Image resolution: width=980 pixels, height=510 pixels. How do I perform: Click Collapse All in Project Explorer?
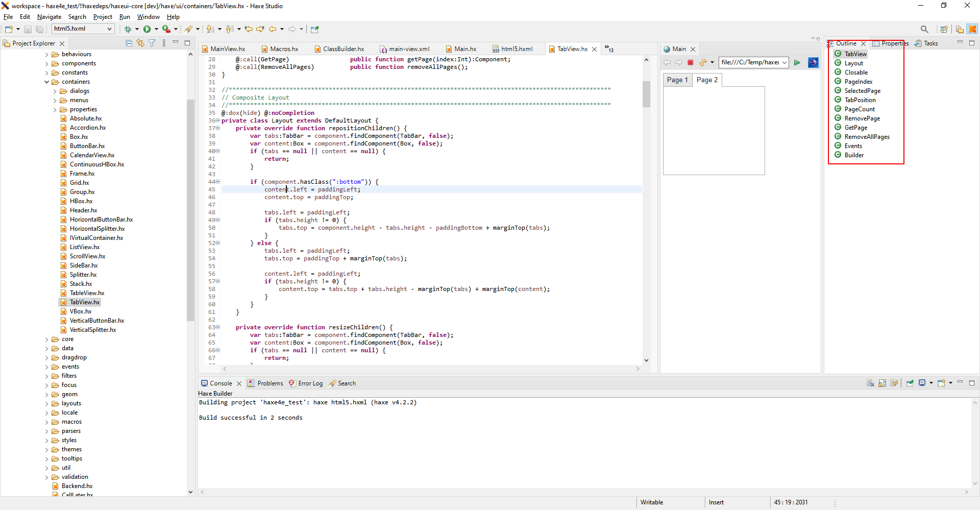pyautogui.click(x=129, y=43)
